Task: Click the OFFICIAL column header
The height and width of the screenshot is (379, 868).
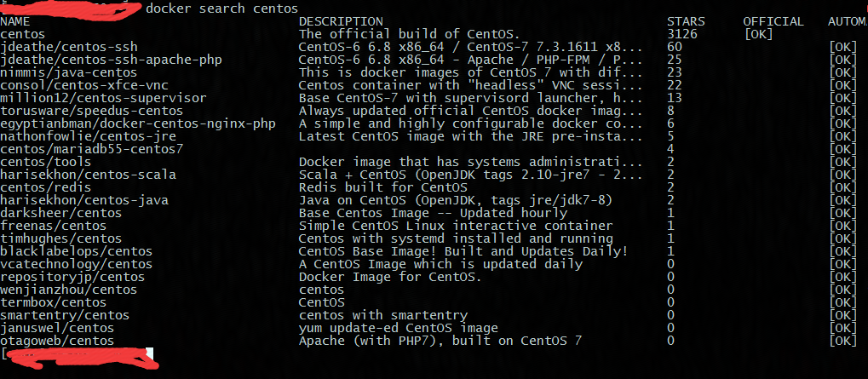Action: (773, 21)
